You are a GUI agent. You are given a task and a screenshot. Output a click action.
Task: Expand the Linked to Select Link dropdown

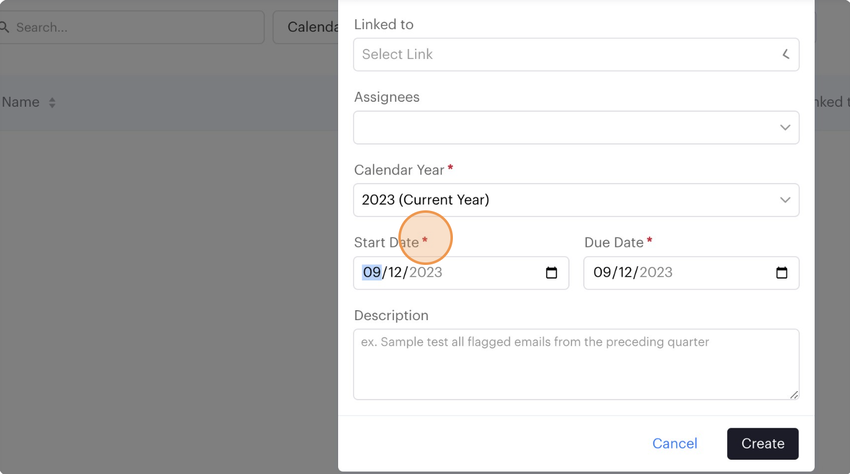(x=576, y=55)
